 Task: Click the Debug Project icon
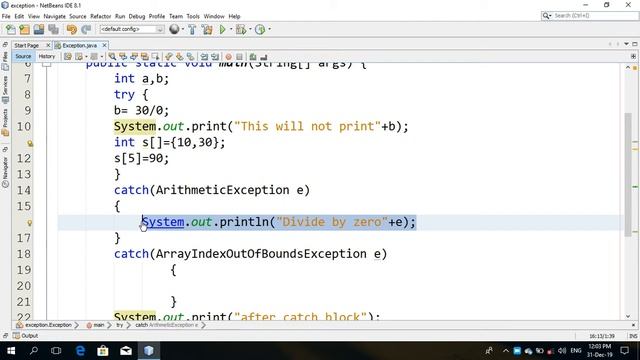click(241, 29)
